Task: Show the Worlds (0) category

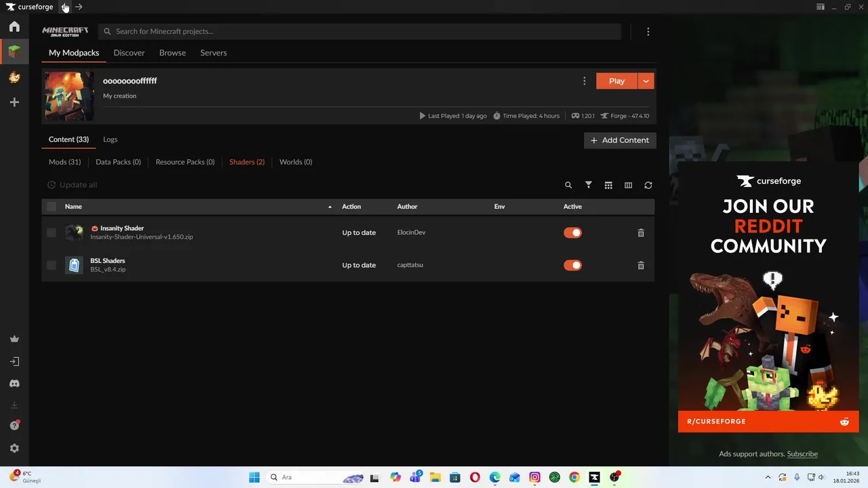Action: click(x=296, y=162)
